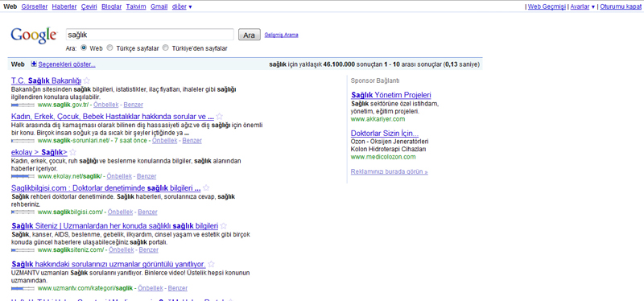Open Bloglar in the top bar
This screenshot has height=301, width=644.
click(x=112, y=6)
